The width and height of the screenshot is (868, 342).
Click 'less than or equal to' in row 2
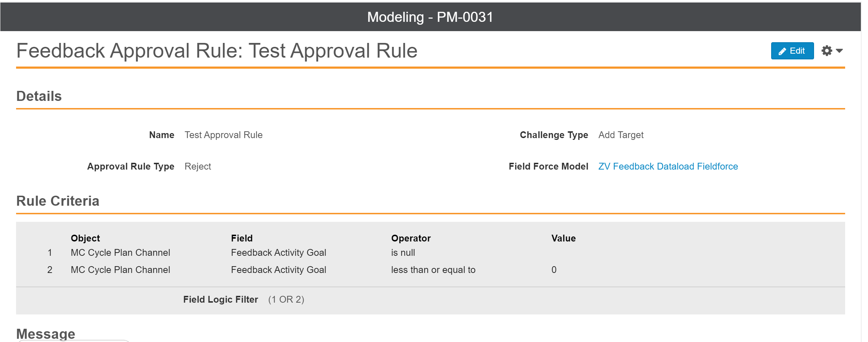click(x=433, y=270)
